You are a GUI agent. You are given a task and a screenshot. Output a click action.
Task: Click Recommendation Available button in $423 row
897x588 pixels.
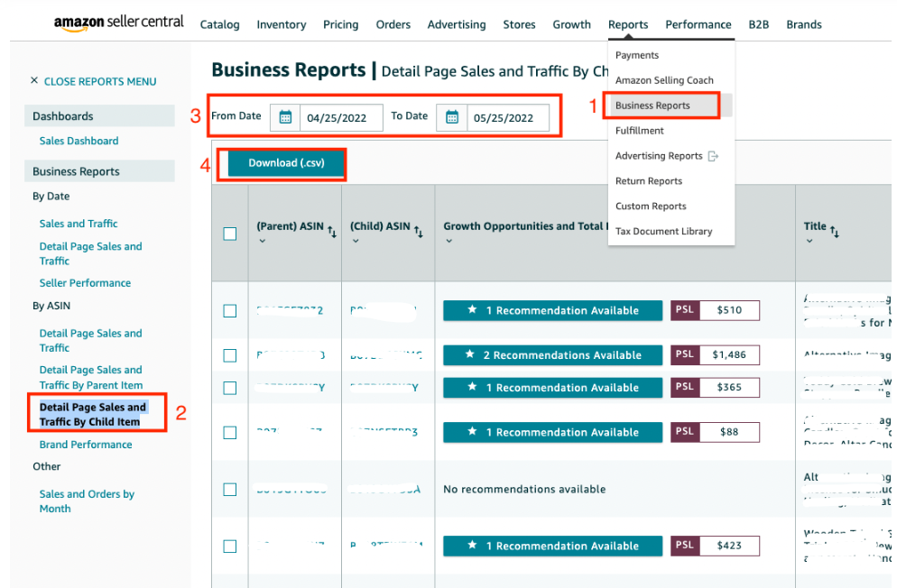(552, 546)
